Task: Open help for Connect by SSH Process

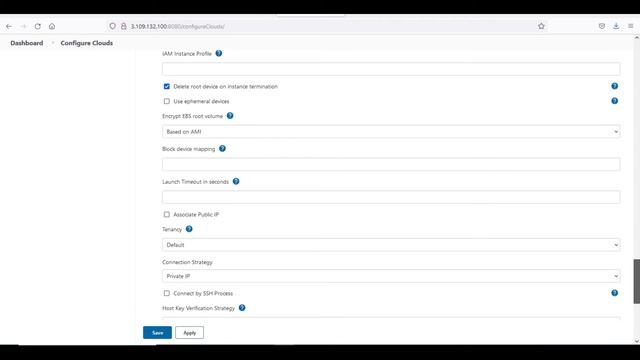Action: (614, 293)
